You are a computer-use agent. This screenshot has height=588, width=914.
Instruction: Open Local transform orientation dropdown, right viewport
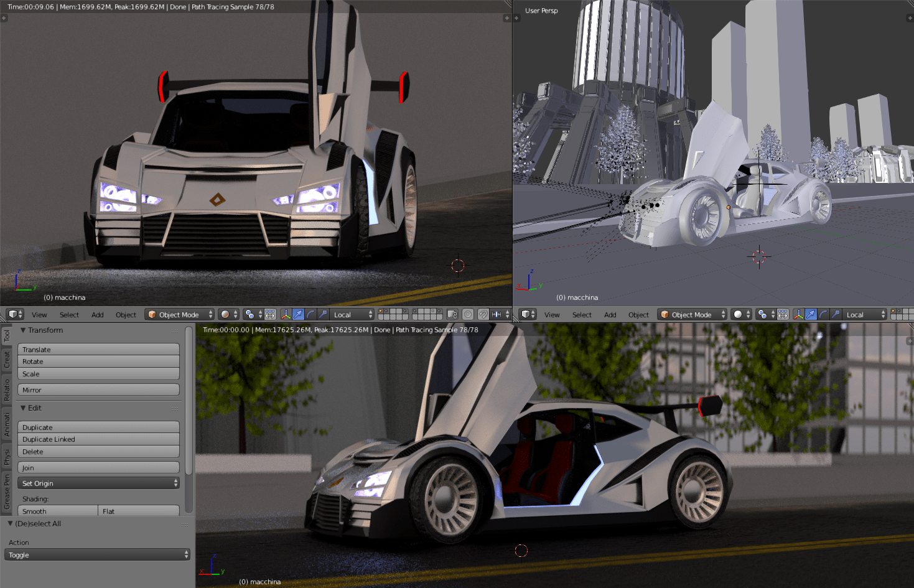(x=865, y=314)
